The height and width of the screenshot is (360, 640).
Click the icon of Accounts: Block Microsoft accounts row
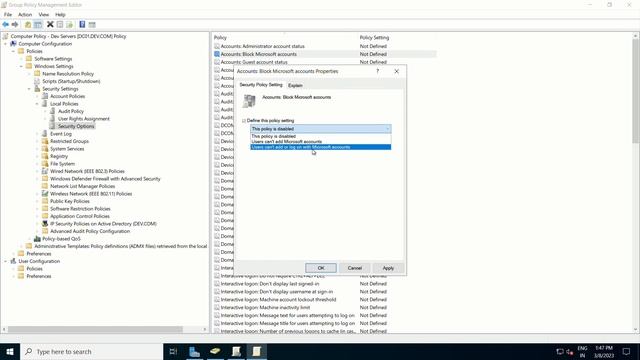(217, 54)
